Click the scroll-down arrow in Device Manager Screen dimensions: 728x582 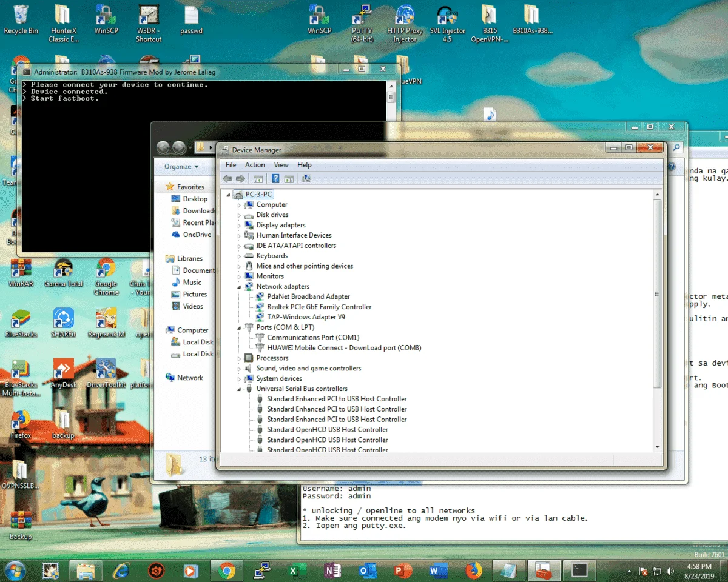pos(657,447)
